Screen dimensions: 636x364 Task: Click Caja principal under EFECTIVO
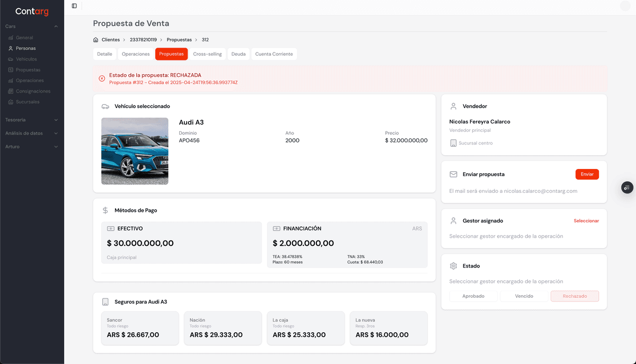pyautogui.click(x=121, y=258)
